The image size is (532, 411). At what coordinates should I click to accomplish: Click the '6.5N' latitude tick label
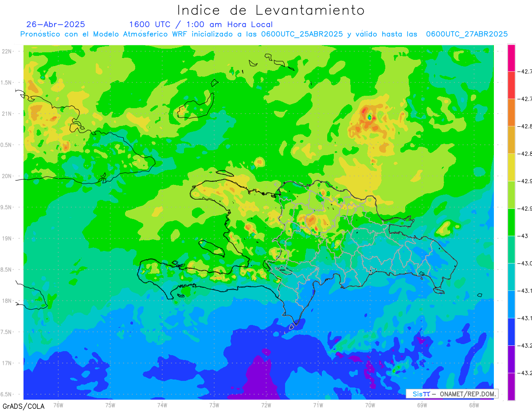coord(7,394)
